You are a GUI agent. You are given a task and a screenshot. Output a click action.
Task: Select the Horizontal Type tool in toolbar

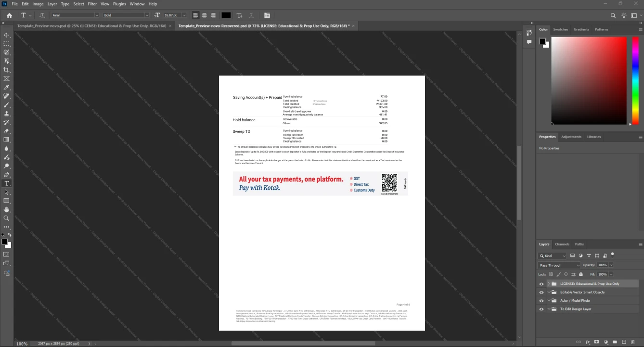(7, 183)
